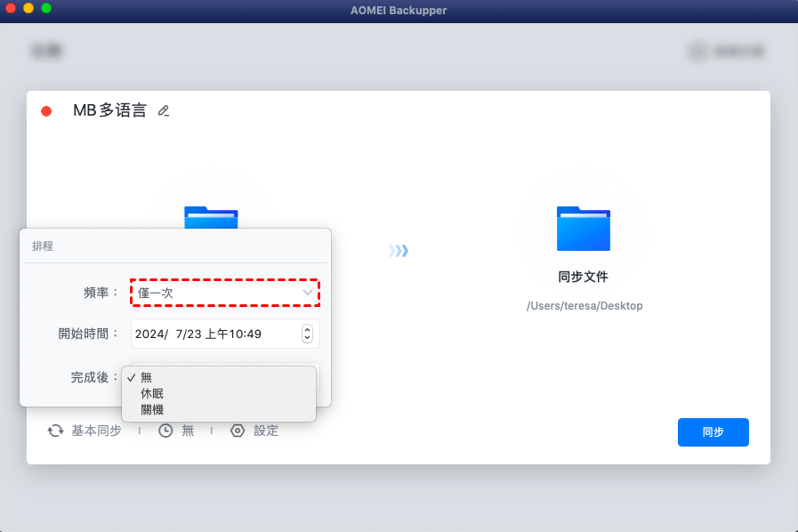The height and width of the screenshot is (532, 798).
Task: Click the blue 同步 button
Action: click(x=713, y=432)
